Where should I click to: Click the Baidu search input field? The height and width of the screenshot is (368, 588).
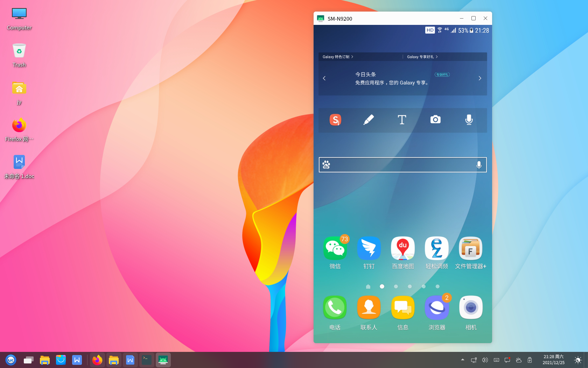(x=403, y=165)
